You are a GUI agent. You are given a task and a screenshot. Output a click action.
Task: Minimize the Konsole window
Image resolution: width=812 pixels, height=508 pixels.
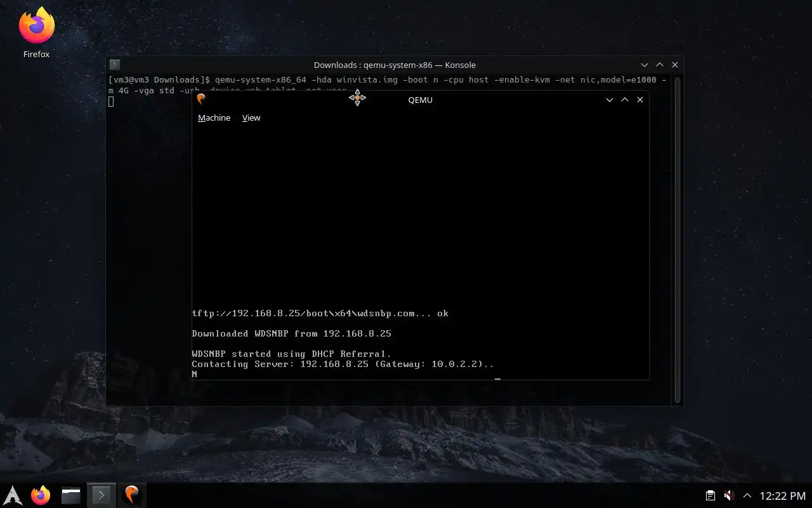(x=645, y=65)
